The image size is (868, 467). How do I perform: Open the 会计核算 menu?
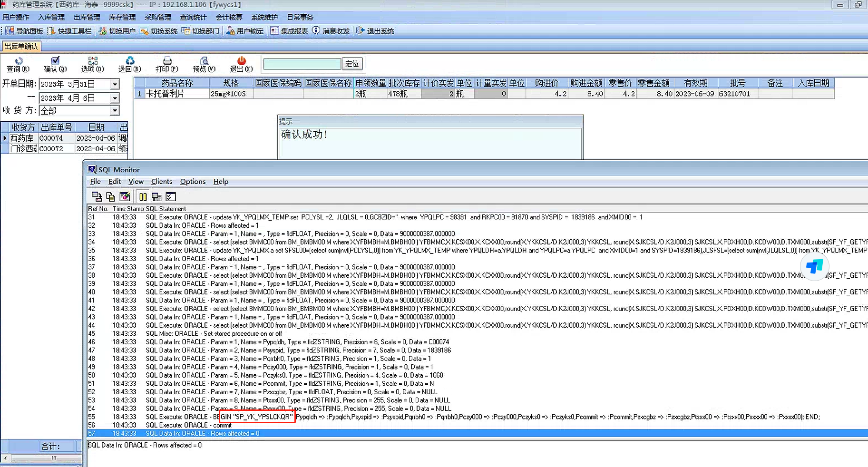coord(229,17)
